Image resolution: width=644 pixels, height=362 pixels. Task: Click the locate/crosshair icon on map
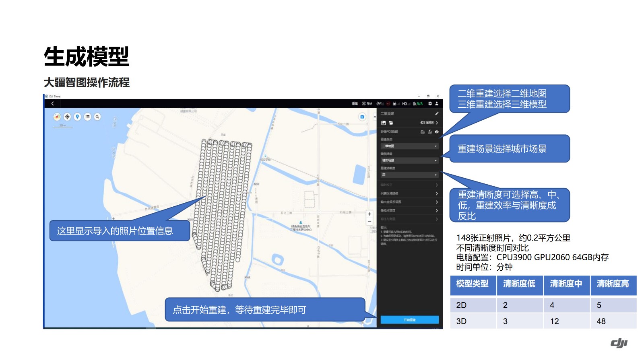(67, 117)
